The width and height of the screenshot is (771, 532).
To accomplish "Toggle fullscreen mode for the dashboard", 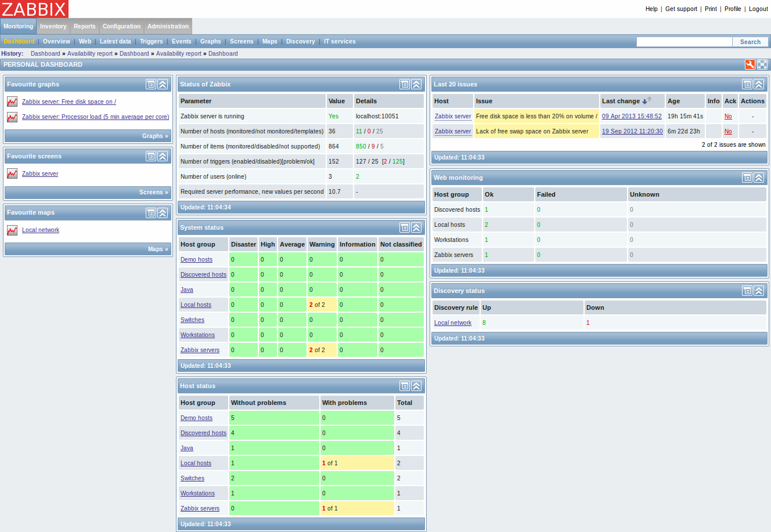I will [762, 64].
